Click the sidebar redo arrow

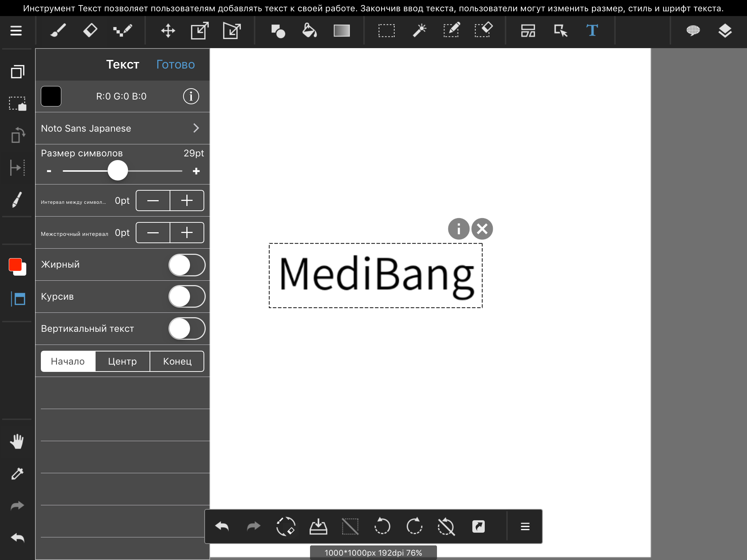(x=18, y=506)
